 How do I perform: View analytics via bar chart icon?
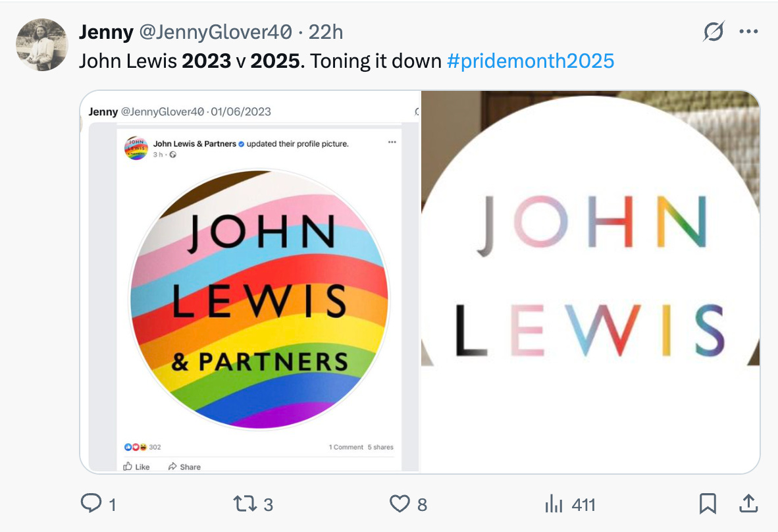(x=554, y=504)
